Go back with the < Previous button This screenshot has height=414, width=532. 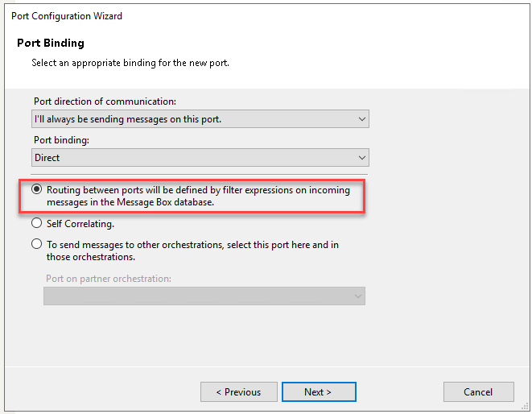(238, 392)
